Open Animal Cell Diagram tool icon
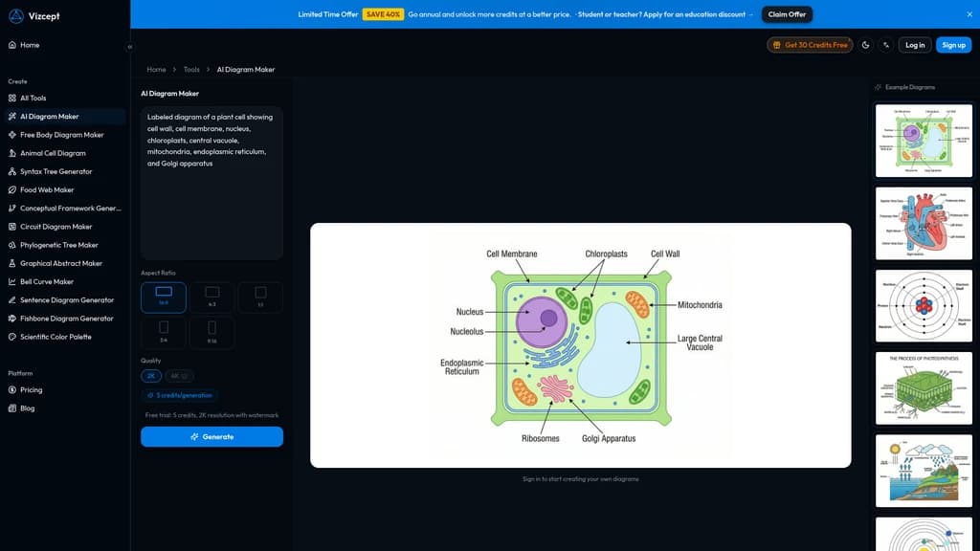Screen dimensions: 980x551 tap(11, 153)
